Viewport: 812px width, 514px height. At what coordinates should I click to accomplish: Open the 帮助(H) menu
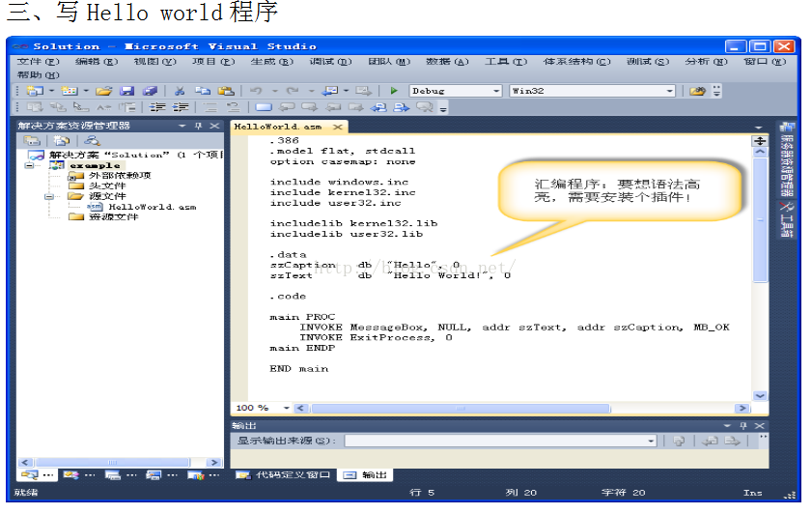pyautogui.click(x=39, y=75)
